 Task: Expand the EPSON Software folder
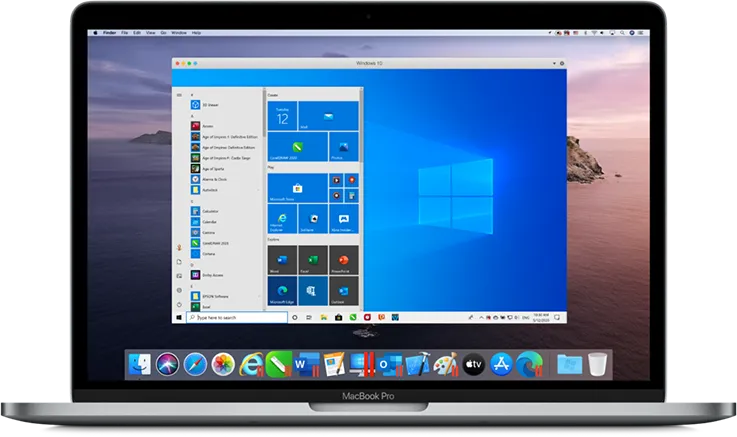[x=225, y=296]
